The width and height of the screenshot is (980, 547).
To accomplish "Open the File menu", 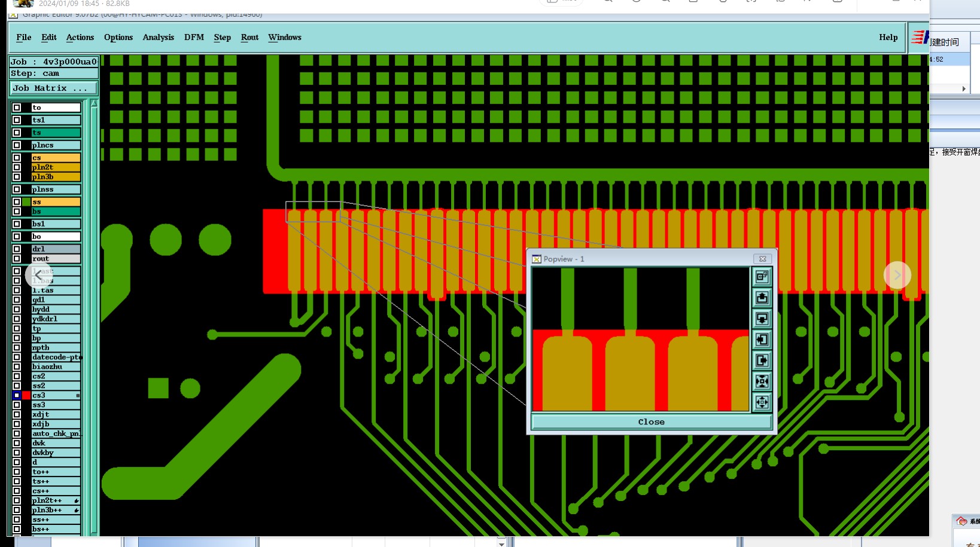I will (24, 37).
